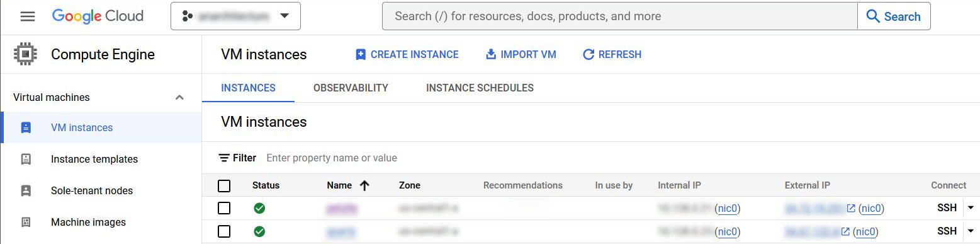The width and height of the screenshot is (980, 244).
Task: Click the Compute Engine chip icon
Action: [25, 55]
